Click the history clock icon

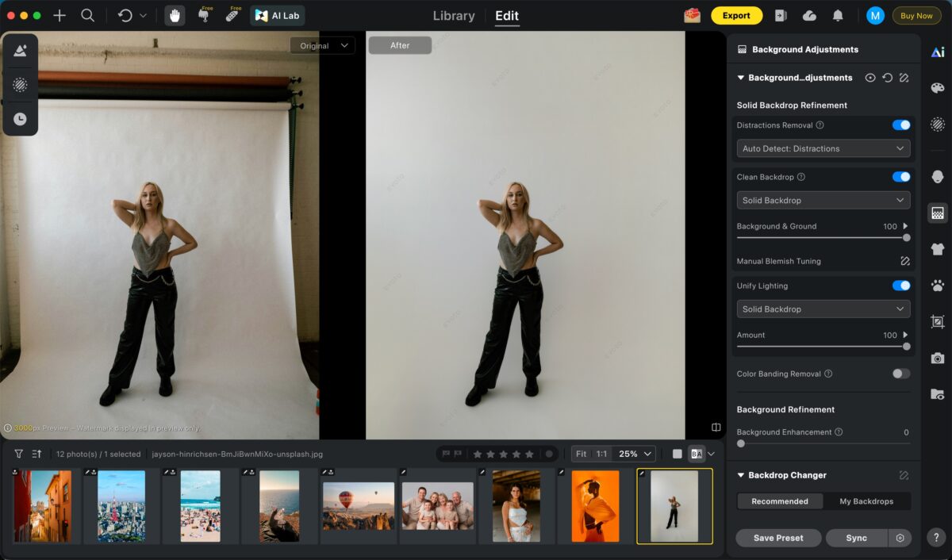tap(20, 119)
